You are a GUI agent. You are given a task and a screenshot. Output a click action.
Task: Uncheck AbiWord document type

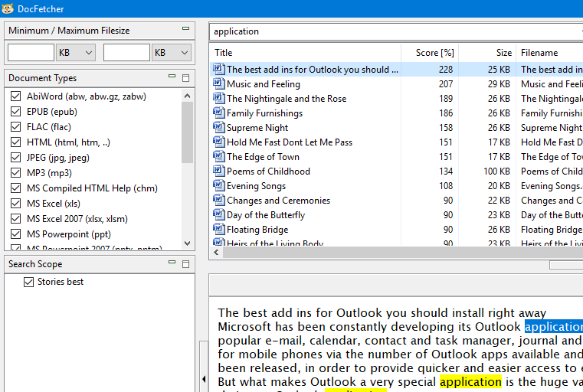15,96
